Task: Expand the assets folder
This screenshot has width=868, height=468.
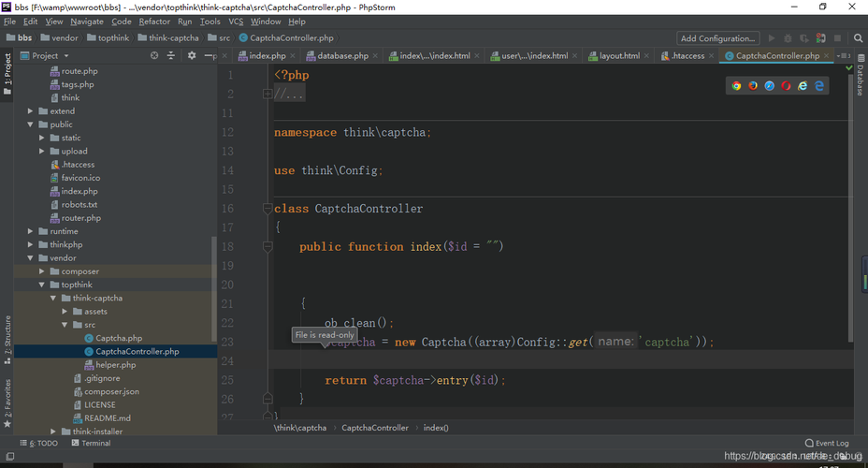Action: pos(65,312)
